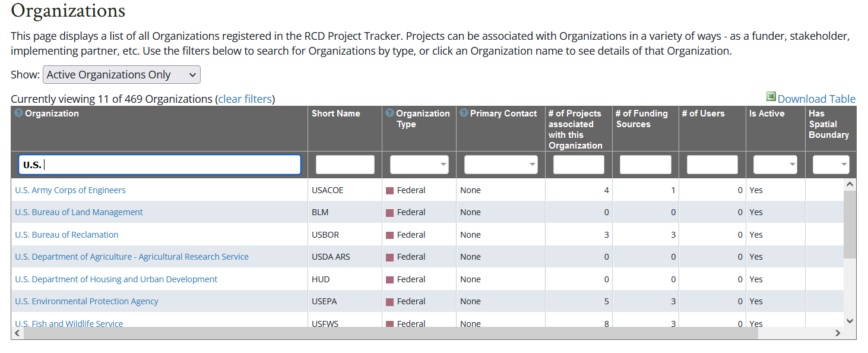868x353 pixels.
Task: Click the help icon beside Organization header
Action: (18, 113)
